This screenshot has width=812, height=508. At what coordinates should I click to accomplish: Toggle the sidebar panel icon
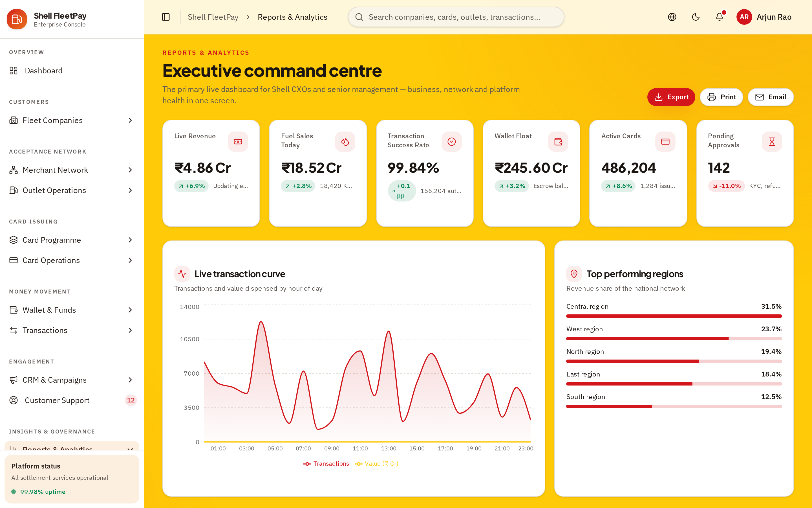pyautogui.click(x=166, y=17)
